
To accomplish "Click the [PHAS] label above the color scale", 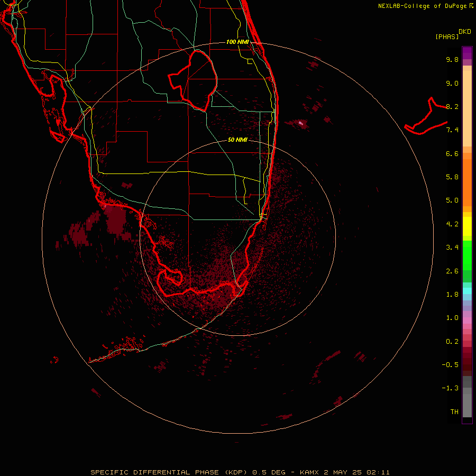I will pos(447,37).
